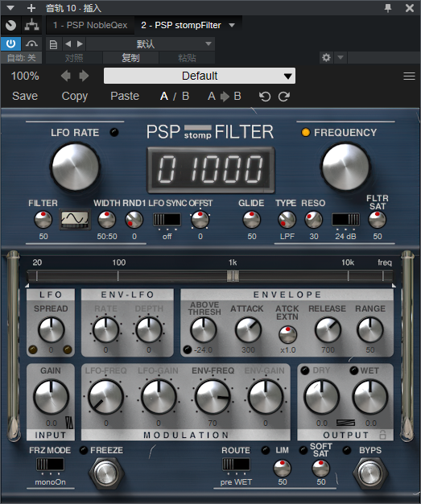Click the automation mode arc icon
The image size is (421, 504).
tap(31, 43)
